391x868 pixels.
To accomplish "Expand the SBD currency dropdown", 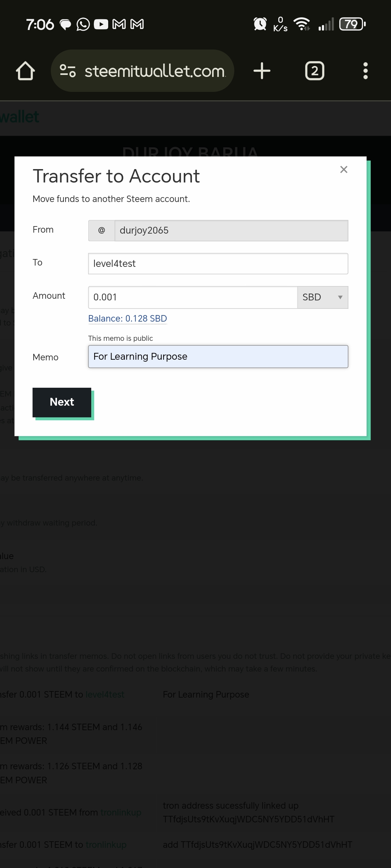I will (x=323, y=297).
